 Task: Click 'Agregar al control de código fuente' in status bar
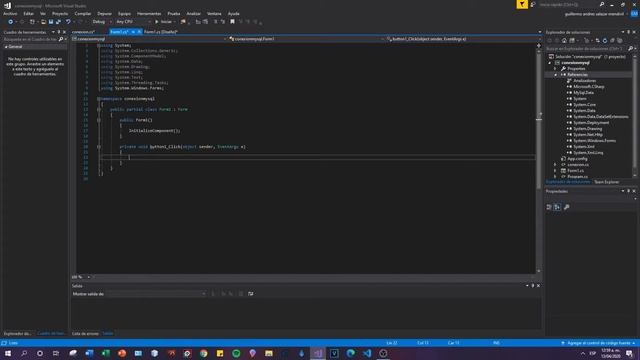pyautogui.click(x=598, y=343)
